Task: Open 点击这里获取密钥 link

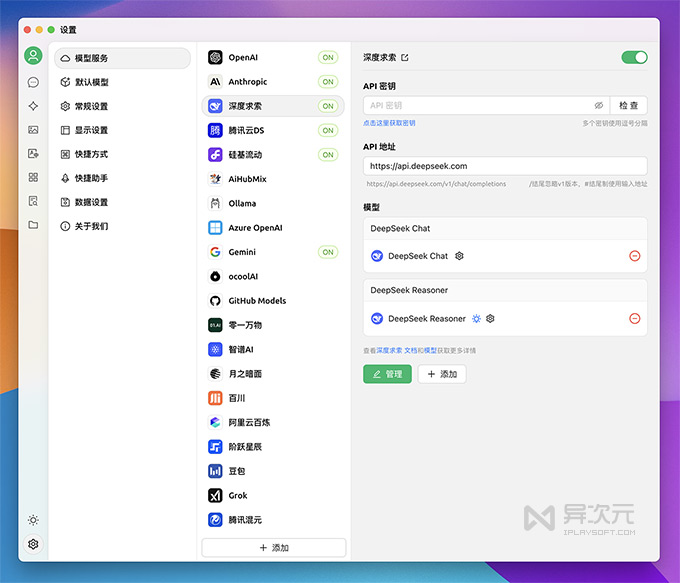Action: (x=389, y=123)
